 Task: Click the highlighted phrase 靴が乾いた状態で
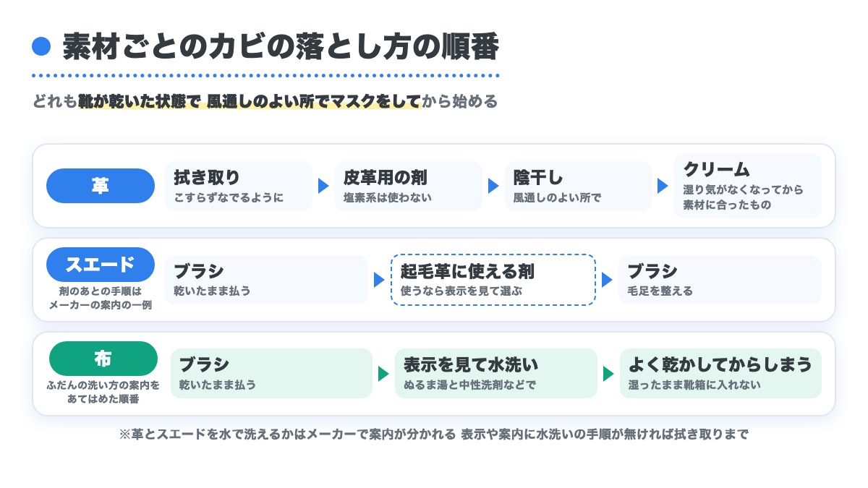(x=139, y=101)
